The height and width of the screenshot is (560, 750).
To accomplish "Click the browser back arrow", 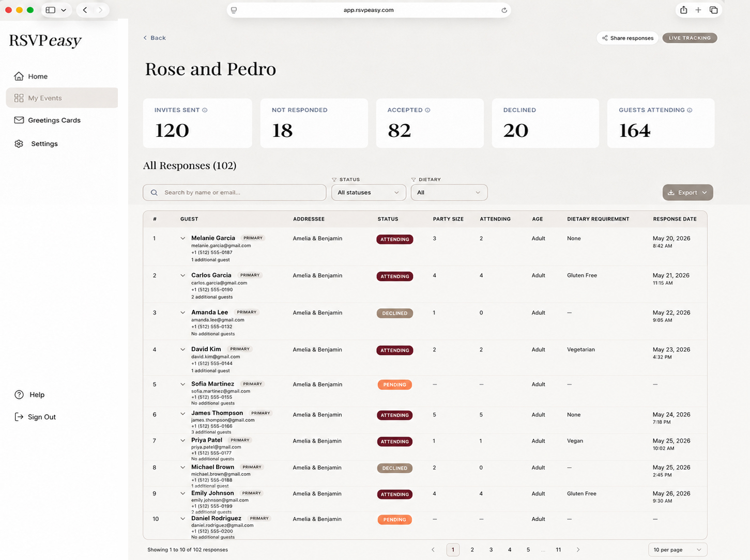I will point(85,10).
